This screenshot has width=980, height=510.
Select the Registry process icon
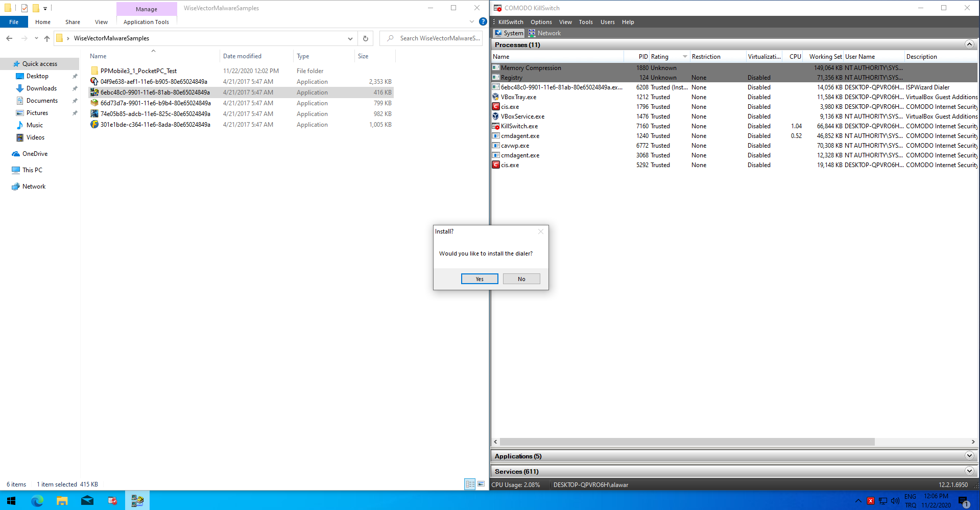[x=496, y=78]
